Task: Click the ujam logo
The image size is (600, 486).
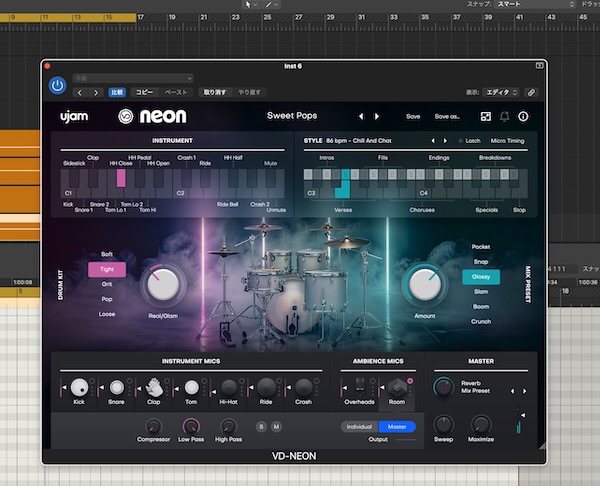Action: [74, 116]
